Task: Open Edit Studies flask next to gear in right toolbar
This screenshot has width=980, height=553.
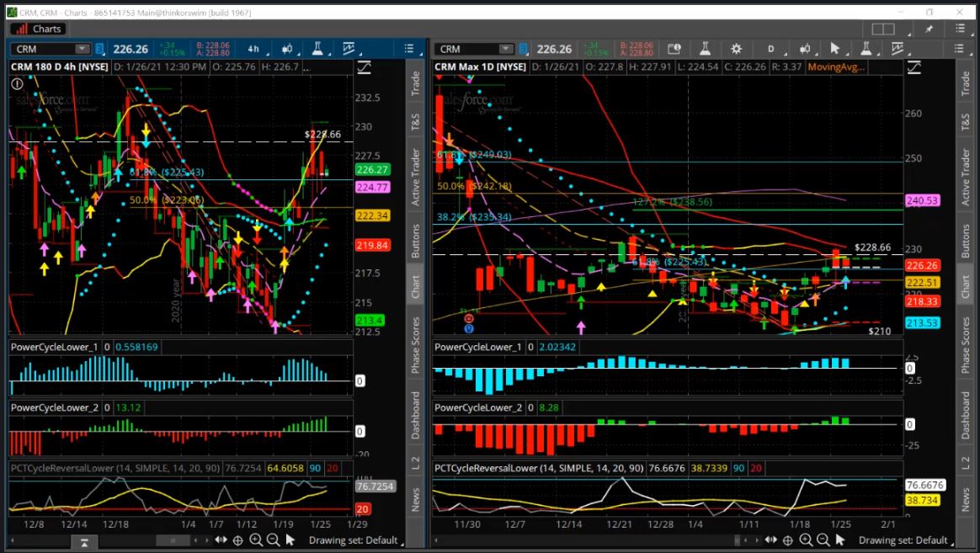Action: coord(705,49)
